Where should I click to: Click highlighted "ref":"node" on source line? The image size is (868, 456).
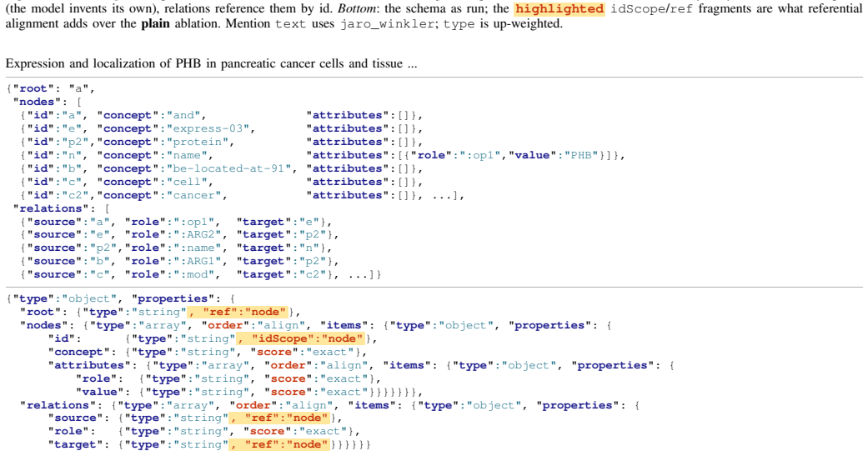click(x=279, y=418)
